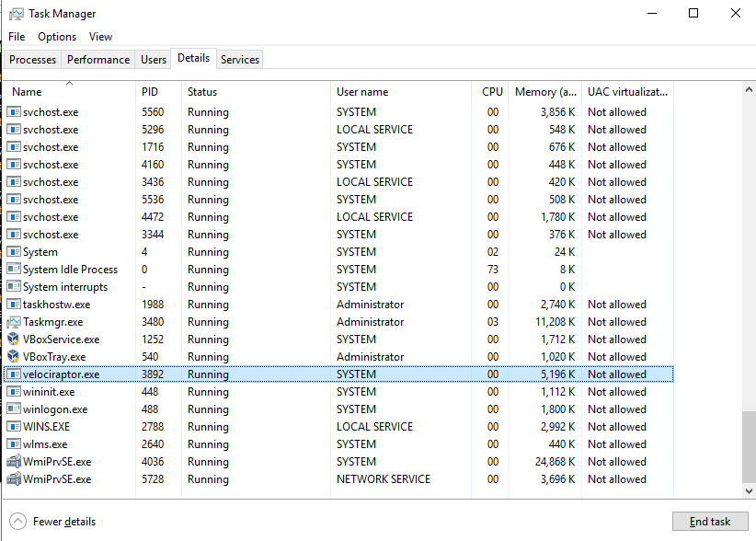Switch to the Performance tab
This screenshot has height=541, width=756.
point(97,59)
